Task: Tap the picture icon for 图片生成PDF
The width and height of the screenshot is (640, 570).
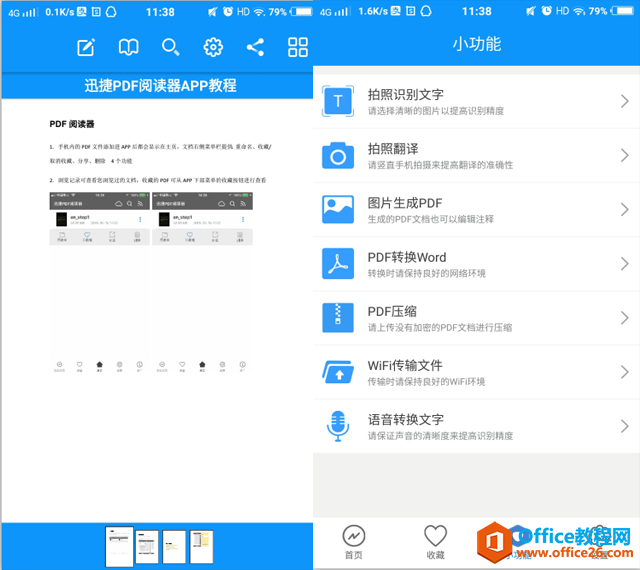Action: tap(338, 209)
